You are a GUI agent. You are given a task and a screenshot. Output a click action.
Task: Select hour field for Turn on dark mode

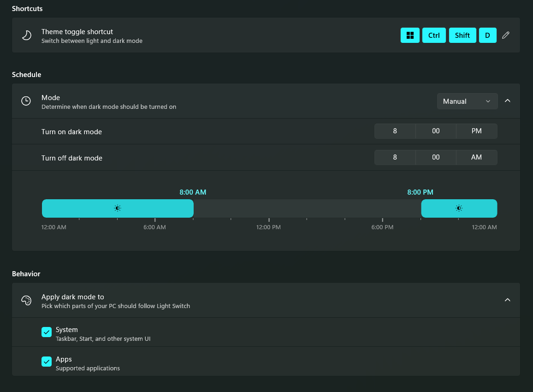[x=395, y=131]
